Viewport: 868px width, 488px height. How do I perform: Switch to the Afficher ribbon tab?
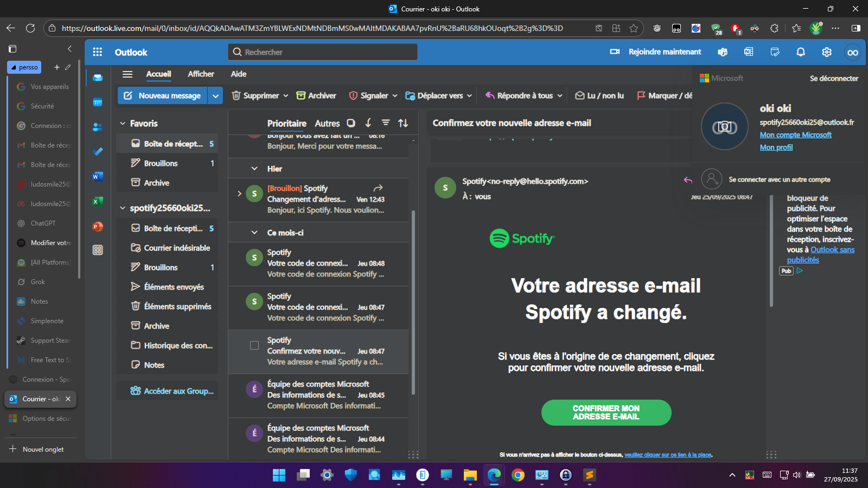click(x=201, y=74)
